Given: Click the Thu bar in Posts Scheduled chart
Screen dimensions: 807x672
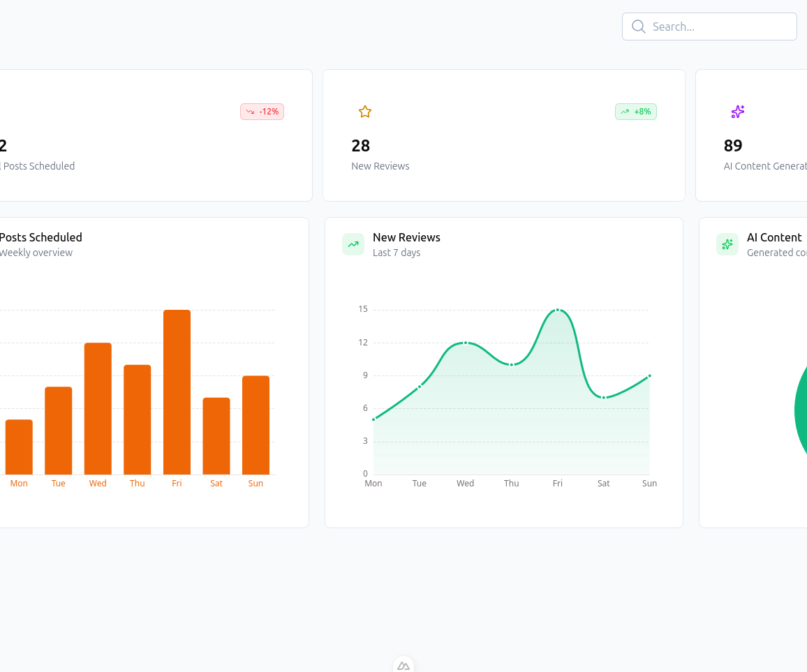Looking at the screenshot, I should (138, 419).
